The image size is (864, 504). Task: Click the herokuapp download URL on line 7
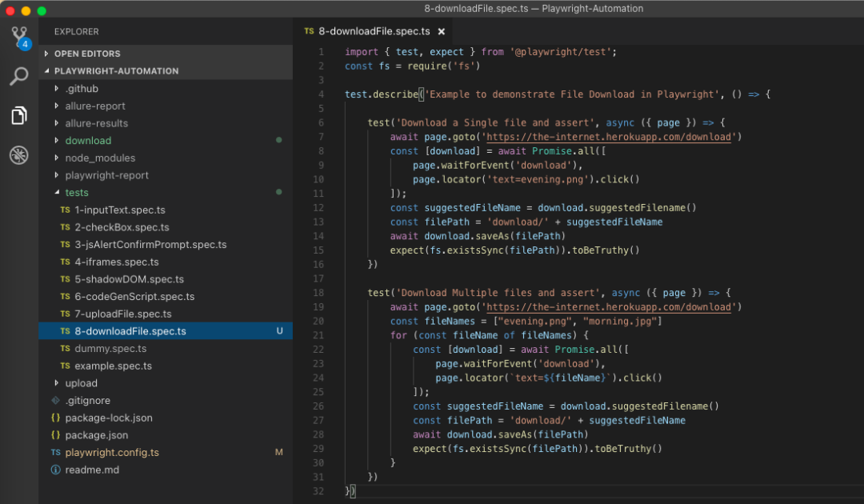[x=609, y=137]
